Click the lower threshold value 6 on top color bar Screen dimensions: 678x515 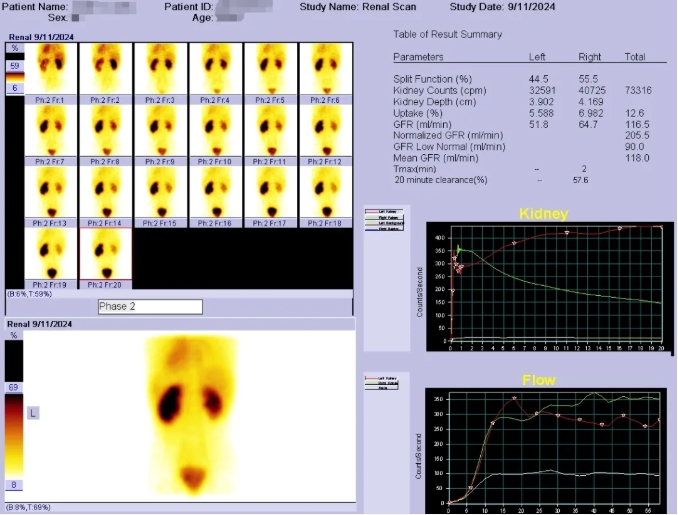15,89
